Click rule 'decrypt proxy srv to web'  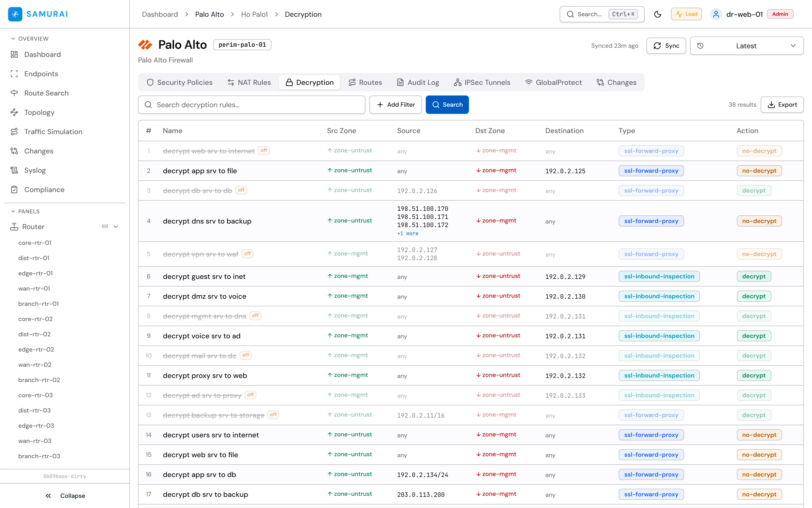pos(205,376)
